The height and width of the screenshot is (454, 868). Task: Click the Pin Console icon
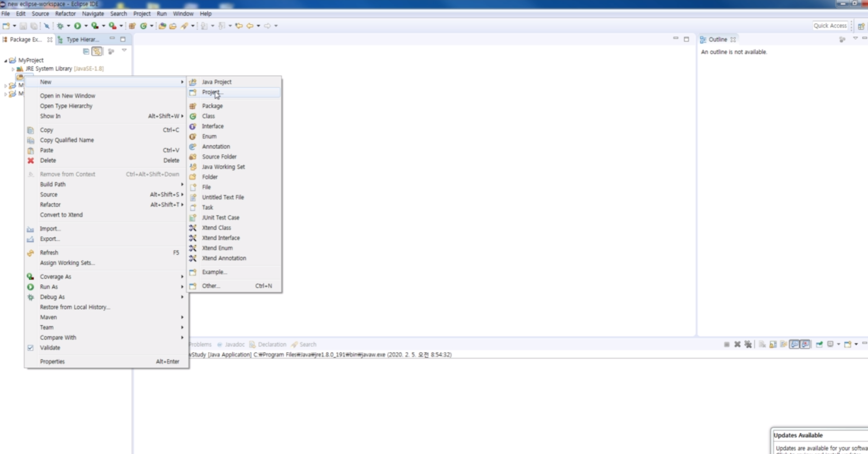[819, 344]
